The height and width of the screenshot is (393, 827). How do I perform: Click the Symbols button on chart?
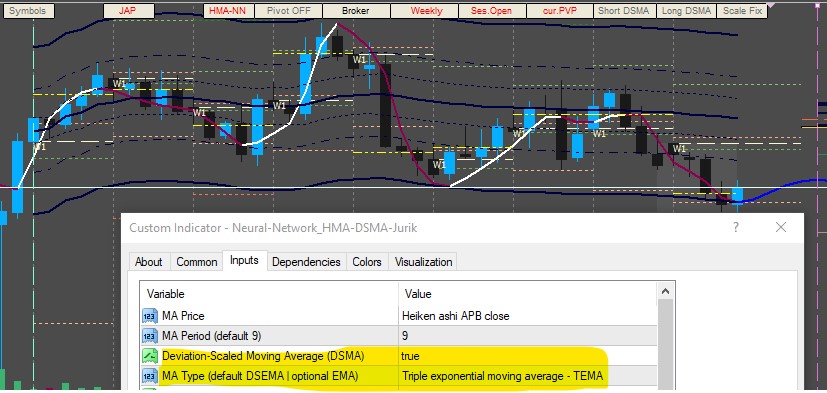[x=27, y=11]
